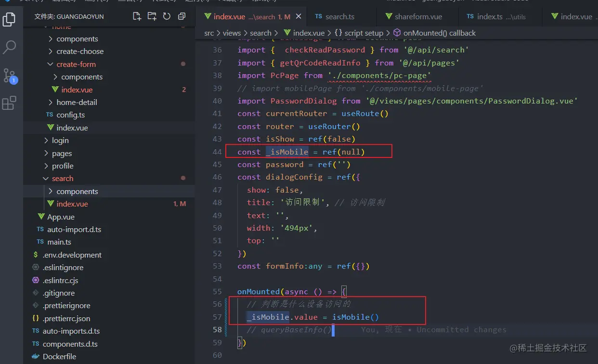Collapse the search folder
This screenshot has width=598, height=364.
[x=63, y=179]
